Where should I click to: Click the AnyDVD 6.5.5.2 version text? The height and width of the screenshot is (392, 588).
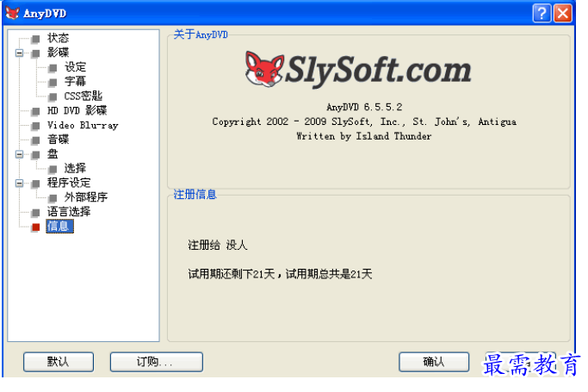coord(364,108)
